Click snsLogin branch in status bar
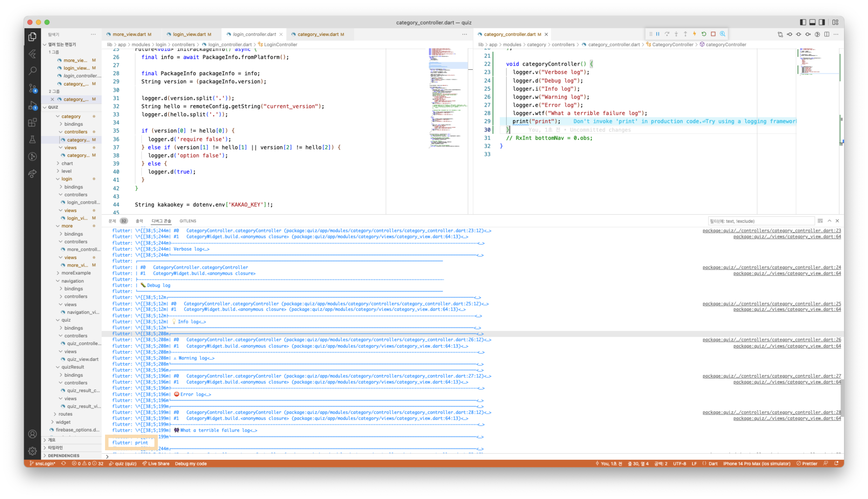 43,464
